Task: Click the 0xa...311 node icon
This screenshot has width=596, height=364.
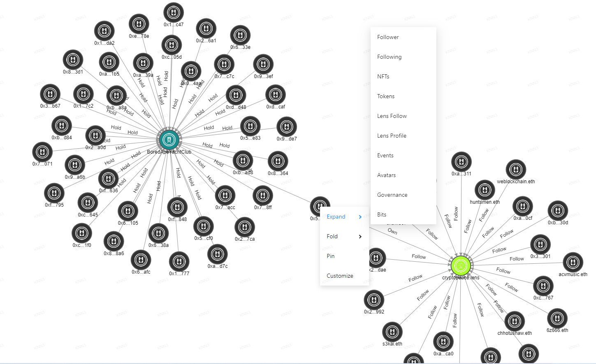Action: [461, 162]
